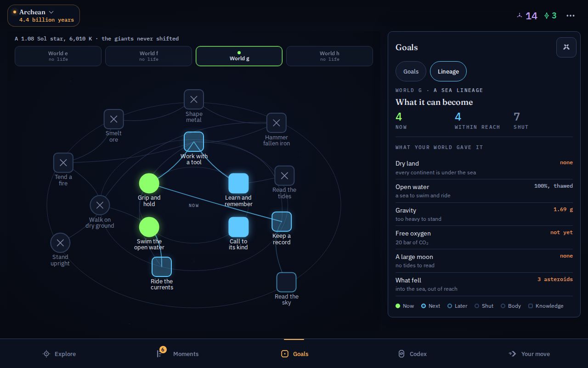The width and height of the screenshot is (588, 368).
Task: Click the Dry land row
Action: [x=484, y=167]
